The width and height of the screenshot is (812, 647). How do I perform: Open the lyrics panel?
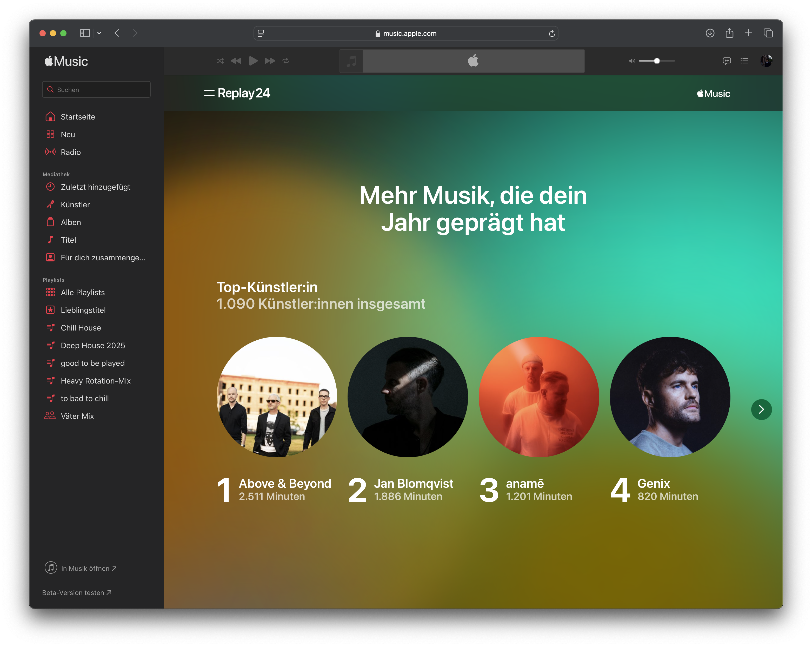pyautogui.click(x=727, y=61)
